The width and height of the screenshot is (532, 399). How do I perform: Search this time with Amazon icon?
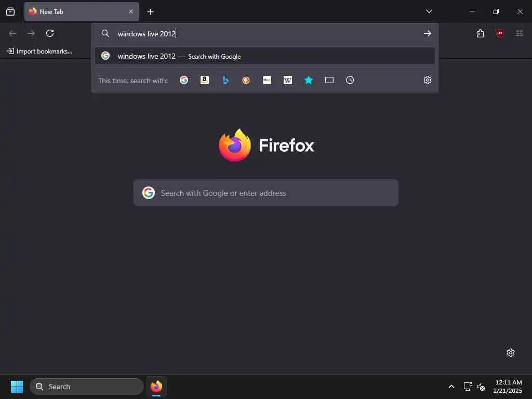point(205,80)
